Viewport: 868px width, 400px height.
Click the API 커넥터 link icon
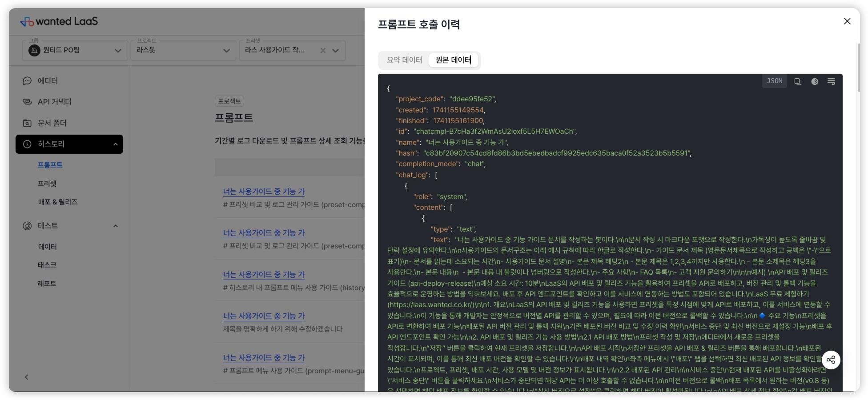coord(27,102)
